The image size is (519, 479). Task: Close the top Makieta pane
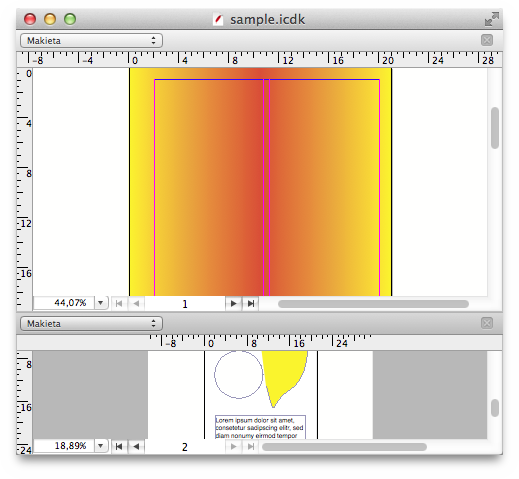pos(487,40)
